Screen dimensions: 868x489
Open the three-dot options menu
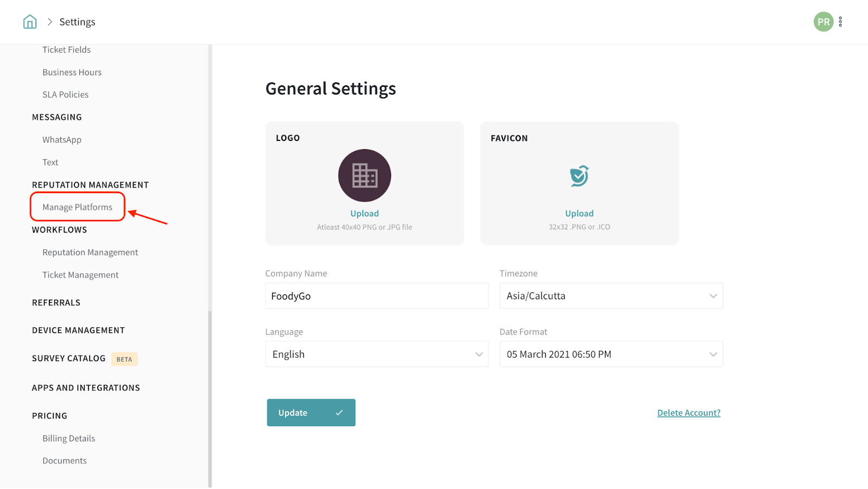pyautogui.click(x=840, y=22)
